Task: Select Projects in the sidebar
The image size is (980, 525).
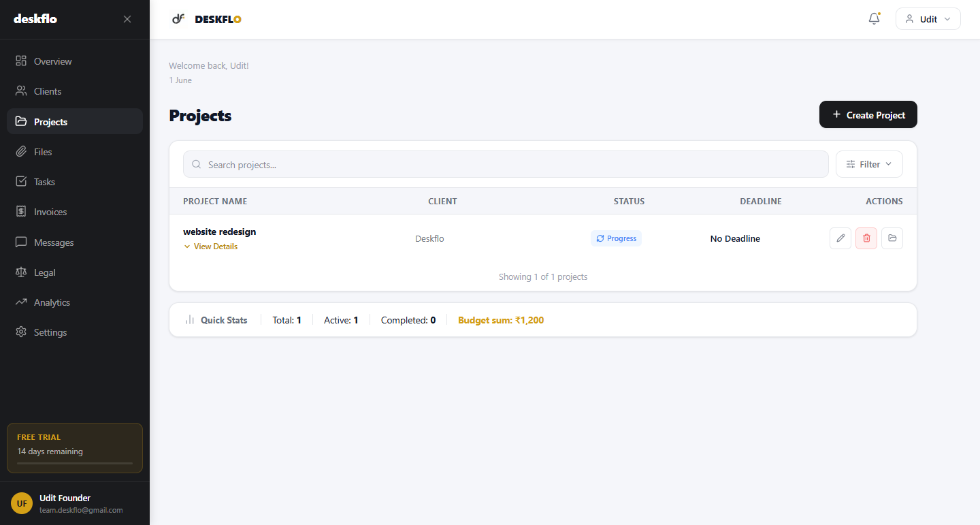Action: click(75, 121)
